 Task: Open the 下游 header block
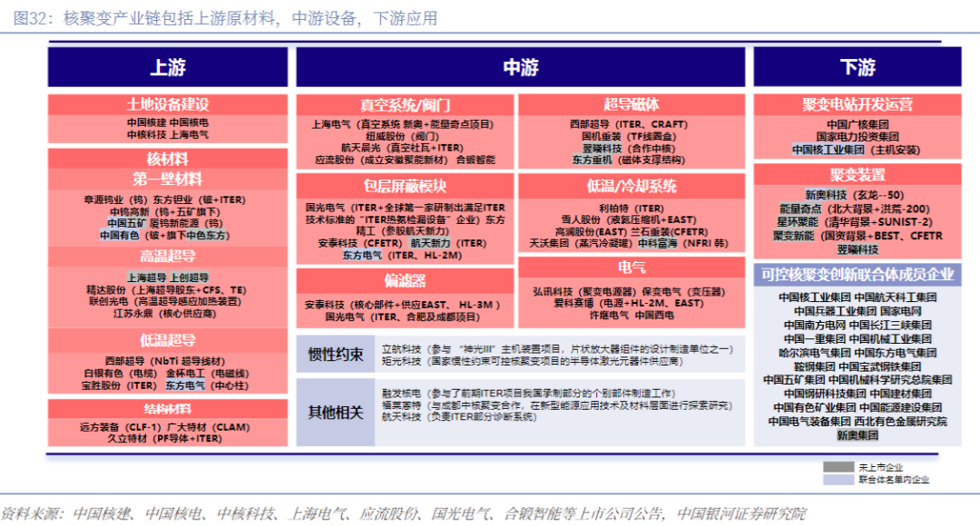click(857, 68)
